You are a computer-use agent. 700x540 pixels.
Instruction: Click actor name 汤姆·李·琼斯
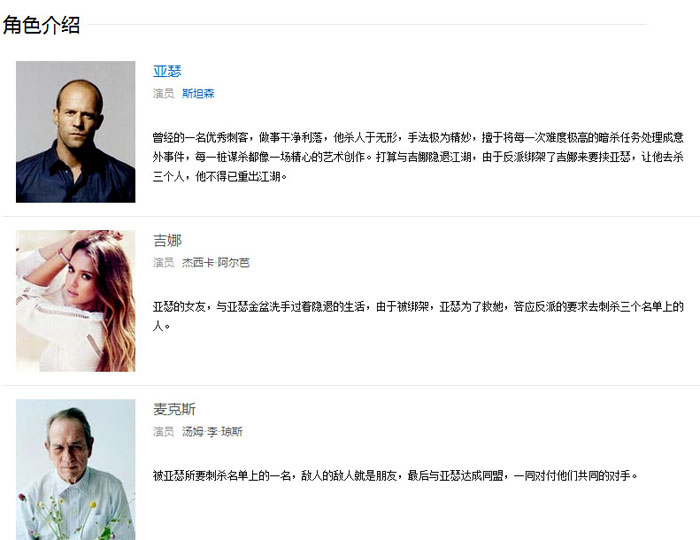[x=212, y=432]
